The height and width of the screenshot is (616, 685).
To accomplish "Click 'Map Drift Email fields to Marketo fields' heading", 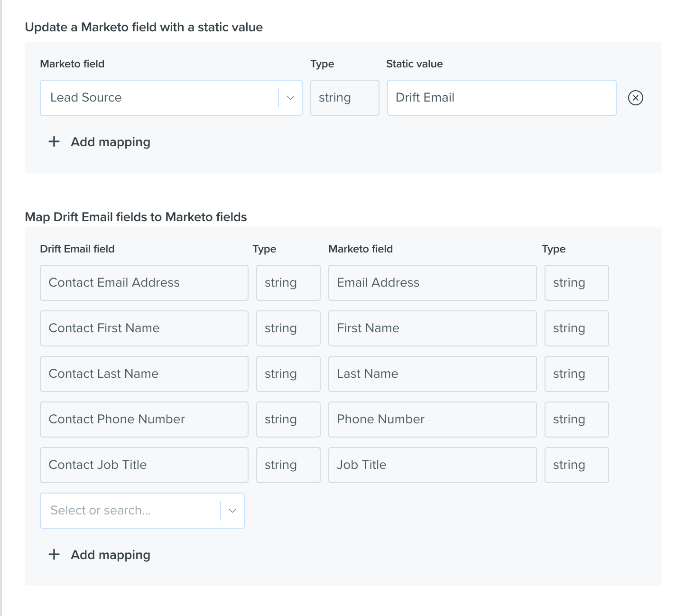I will pyautogui.click(x=136, y=217).
